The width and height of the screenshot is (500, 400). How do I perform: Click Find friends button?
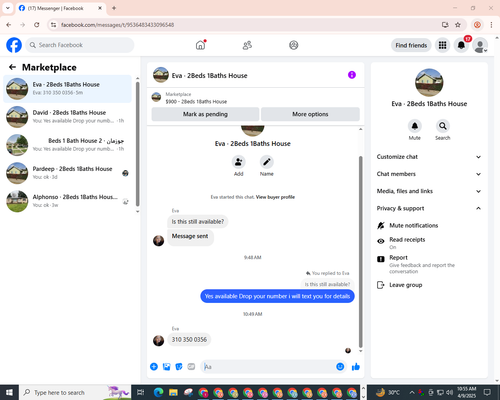411,45
